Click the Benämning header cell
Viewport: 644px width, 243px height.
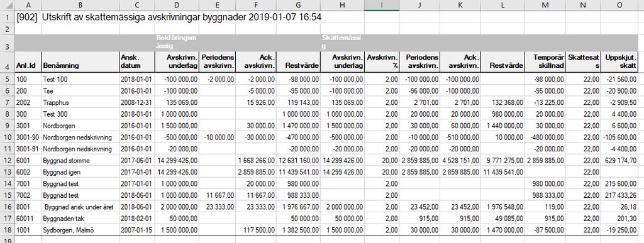pyautogui.click(x=80, y=62)
